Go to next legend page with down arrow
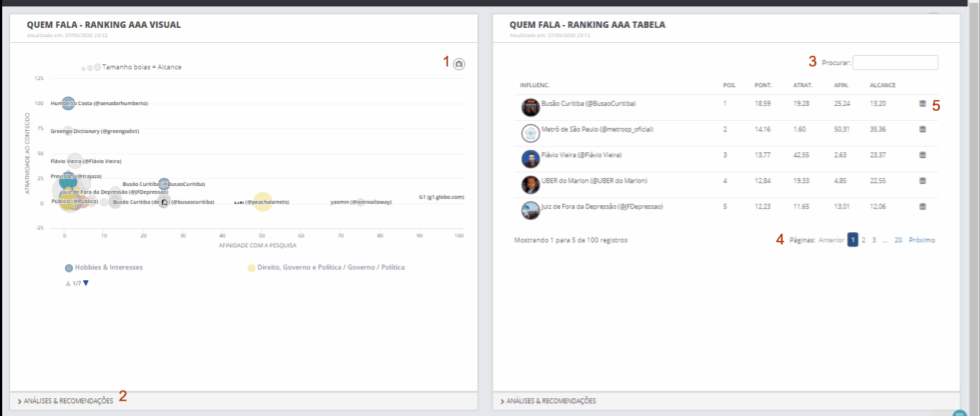 click(x=86, y=283)
